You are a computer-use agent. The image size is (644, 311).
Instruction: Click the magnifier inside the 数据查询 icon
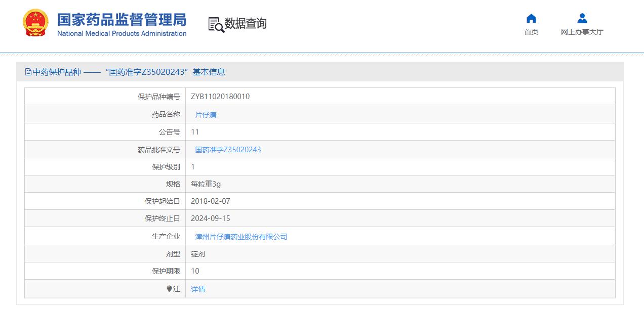(x=218, y=27)
